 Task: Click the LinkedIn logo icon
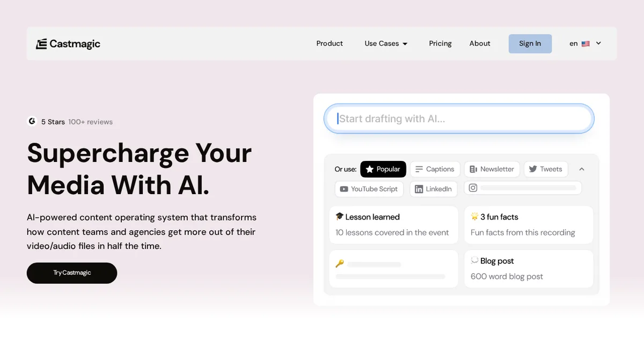419,189
